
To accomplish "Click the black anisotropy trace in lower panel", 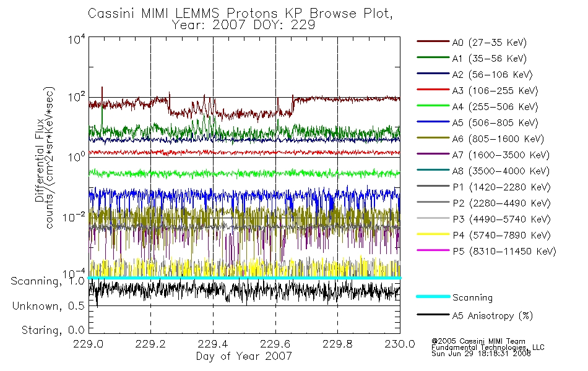I will [244, 291].
